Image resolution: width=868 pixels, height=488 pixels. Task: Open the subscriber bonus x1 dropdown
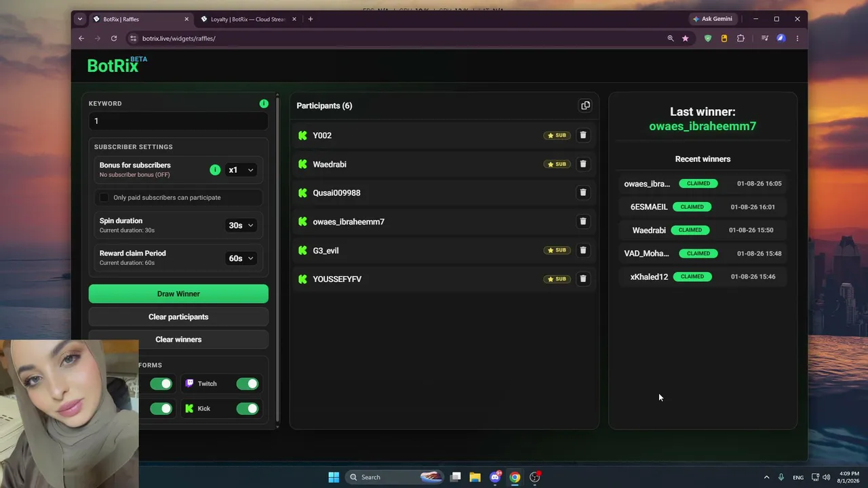tap(241, 170)
